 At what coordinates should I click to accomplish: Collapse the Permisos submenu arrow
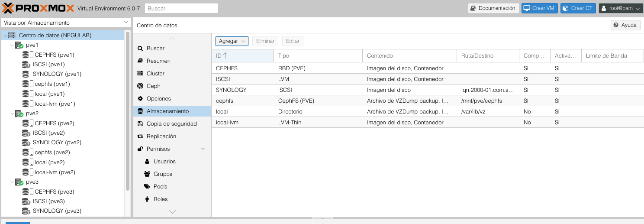(203, 149)
